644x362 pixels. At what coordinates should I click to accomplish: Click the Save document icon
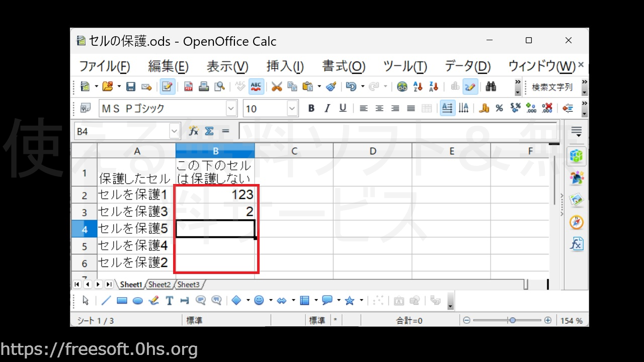click(131, 87)
